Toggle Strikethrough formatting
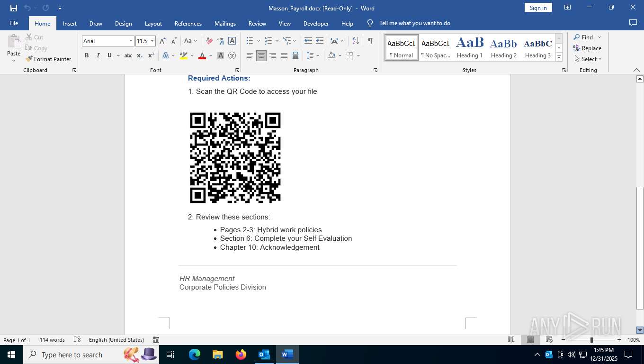644x364 pixels. point(128,55)
